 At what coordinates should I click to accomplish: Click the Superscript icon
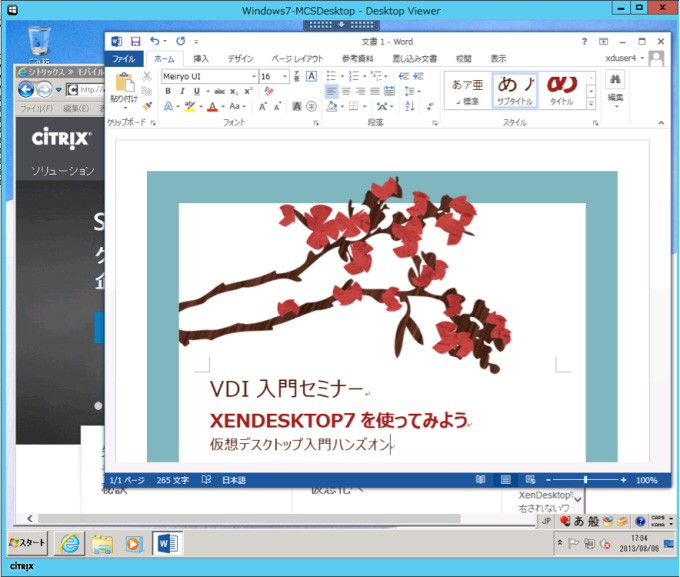248,92
